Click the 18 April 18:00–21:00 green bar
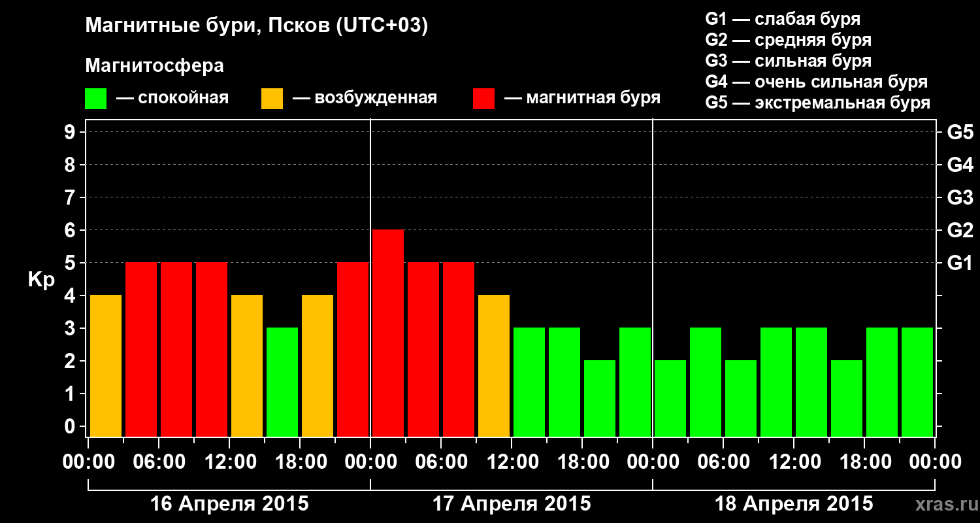This screenshot has width=980, height=523. [x=882, y=382]
